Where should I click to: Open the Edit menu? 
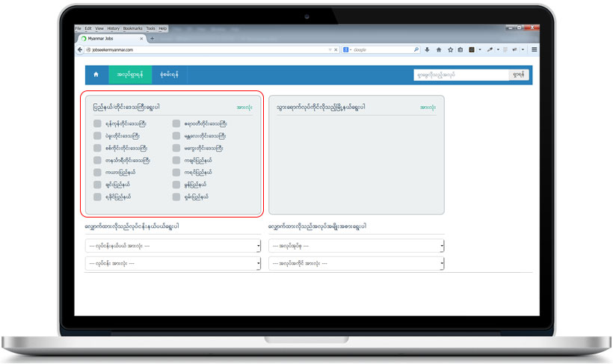point(88,28)
